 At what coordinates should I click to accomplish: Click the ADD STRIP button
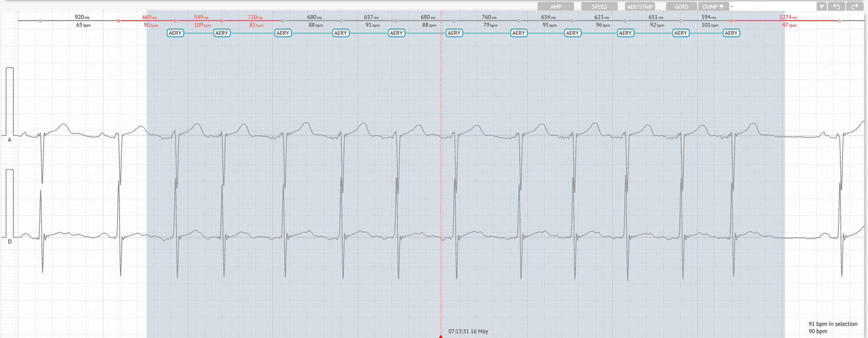pos(639,6)
